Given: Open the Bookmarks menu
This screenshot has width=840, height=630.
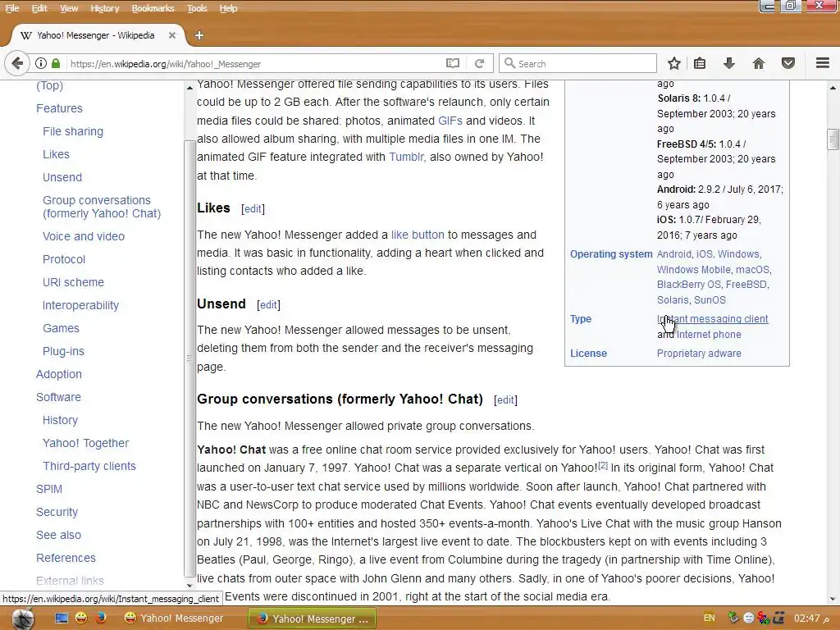Looking at the screenshot, I should click(153, 8).
